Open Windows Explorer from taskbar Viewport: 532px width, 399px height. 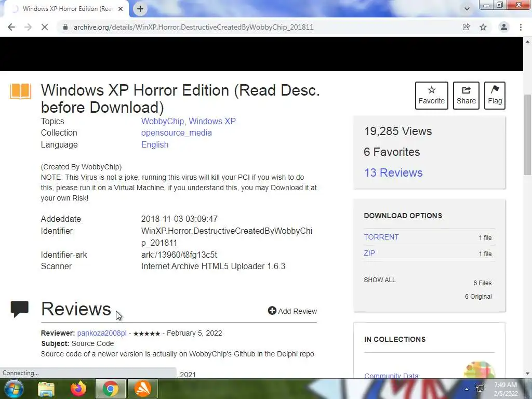pyautogui.click(x=46, y=389)
